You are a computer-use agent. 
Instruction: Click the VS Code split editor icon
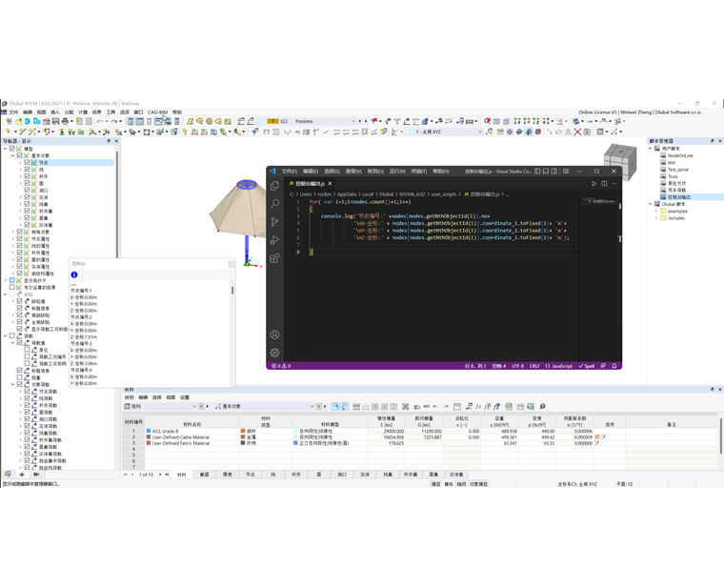[604, 183]
